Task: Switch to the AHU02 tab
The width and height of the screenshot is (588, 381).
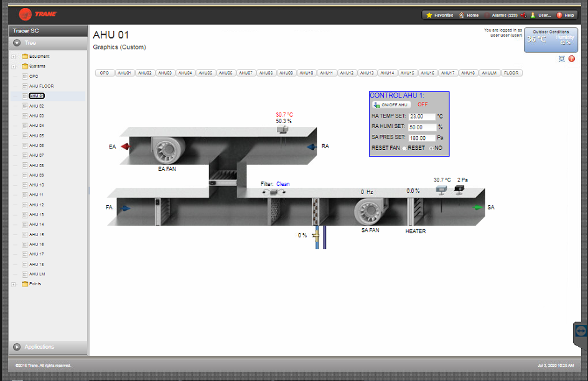Action: click(145, 73)
